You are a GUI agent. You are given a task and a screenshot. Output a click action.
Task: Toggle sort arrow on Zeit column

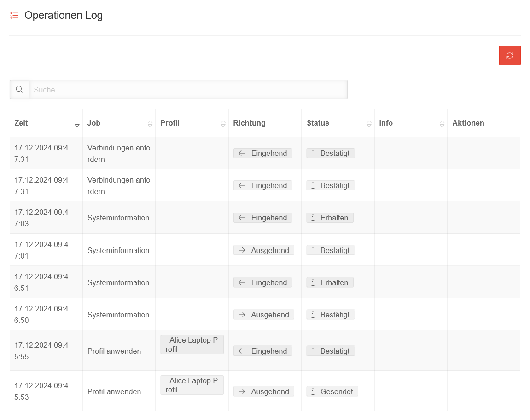click(77, 125)
